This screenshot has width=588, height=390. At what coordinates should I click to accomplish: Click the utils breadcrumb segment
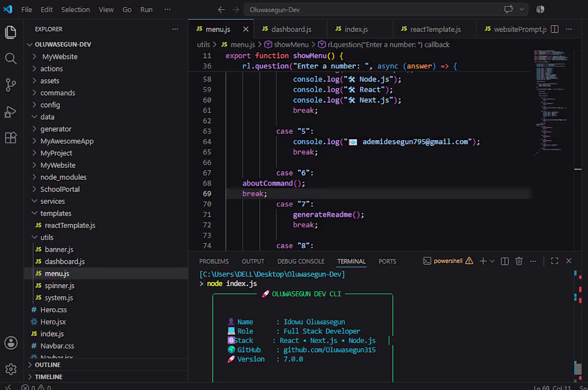(x=204, y=44)
